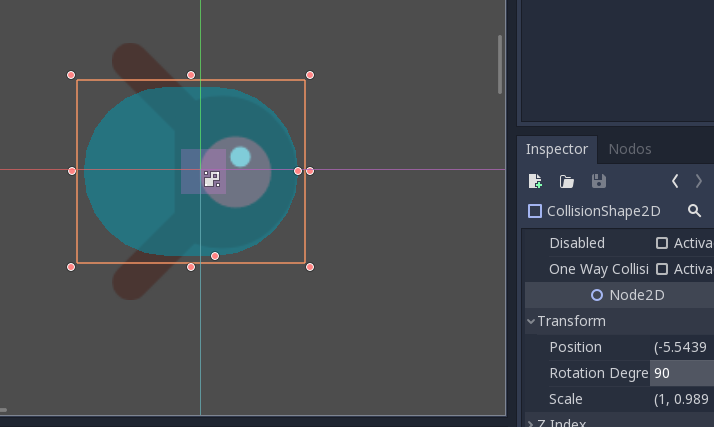Collapse the Transform section
This screenshot has height=427, width=714.
point(532,321)
